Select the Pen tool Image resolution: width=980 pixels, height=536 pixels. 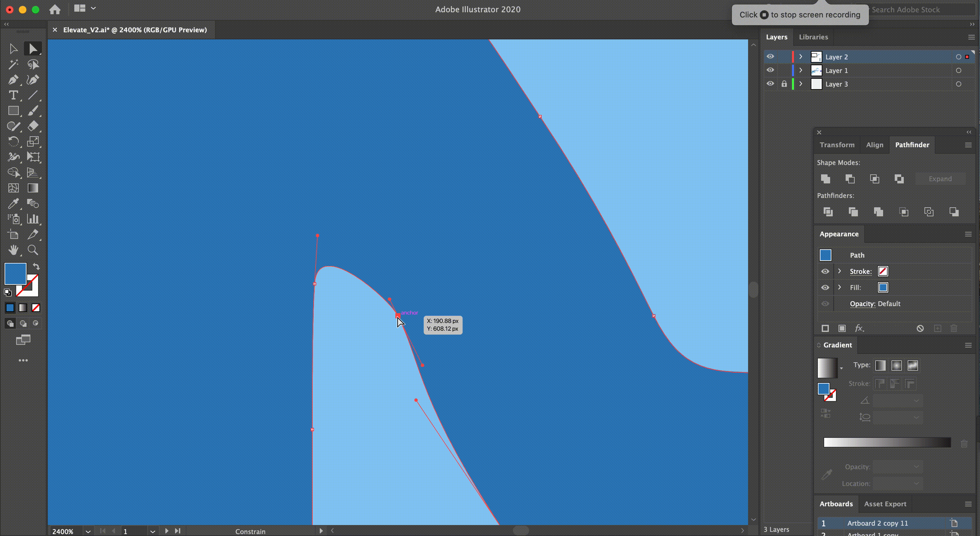point(14,80)
